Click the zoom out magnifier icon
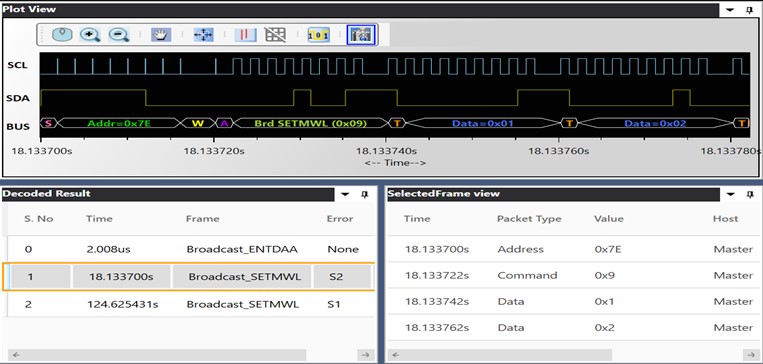763x364 pixels. [x=118, y=35]
